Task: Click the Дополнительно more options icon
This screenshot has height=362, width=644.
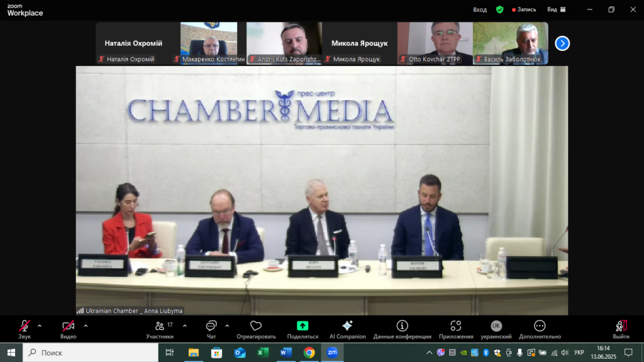Action: coord(540,326)
